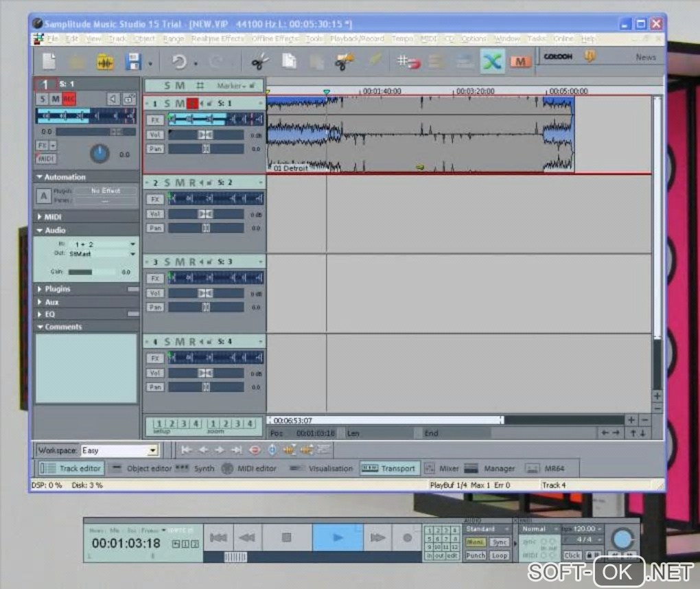
Task: Click the lock icon in track panel header
Action: pos(130,99)
